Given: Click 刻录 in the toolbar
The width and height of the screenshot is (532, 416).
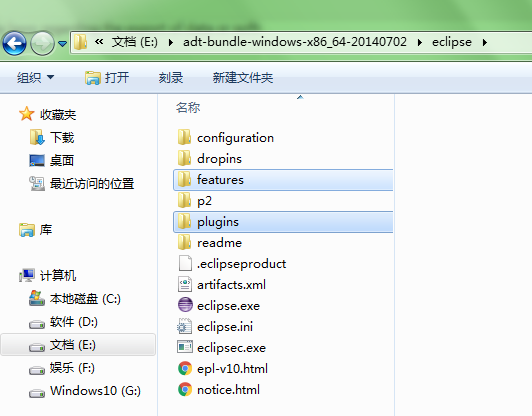Looking at the screenshot, I should (171, 78).
